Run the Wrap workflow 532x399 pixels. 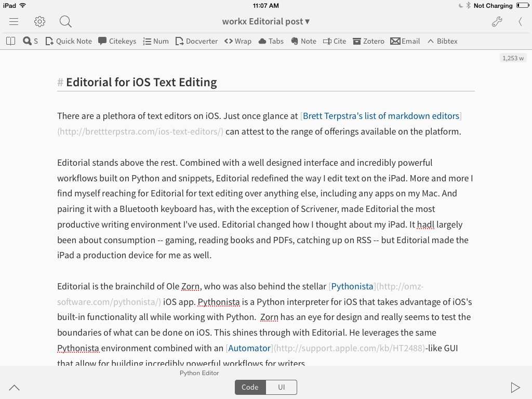238,41
